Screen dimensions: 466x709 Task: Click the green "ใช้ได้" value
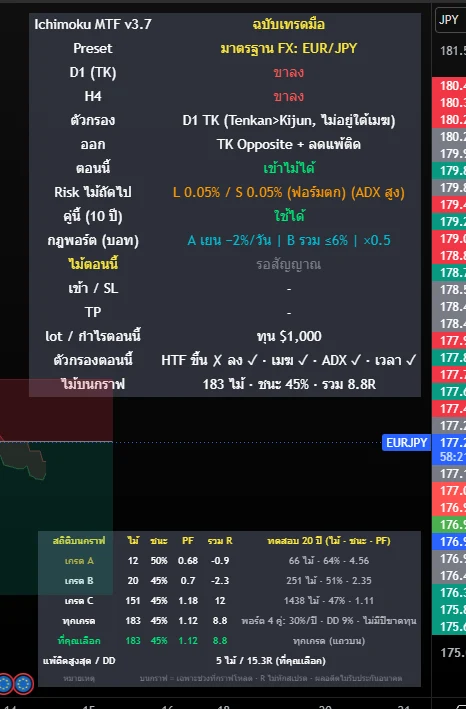click(x=288, y=216)
